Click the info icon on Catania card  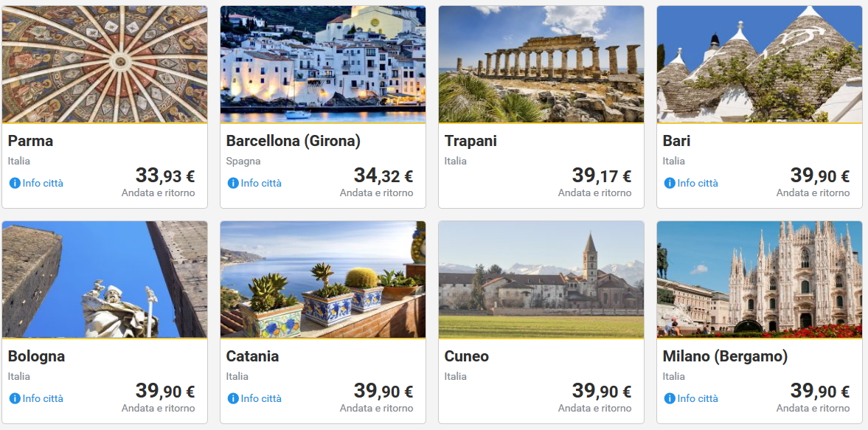233,398
